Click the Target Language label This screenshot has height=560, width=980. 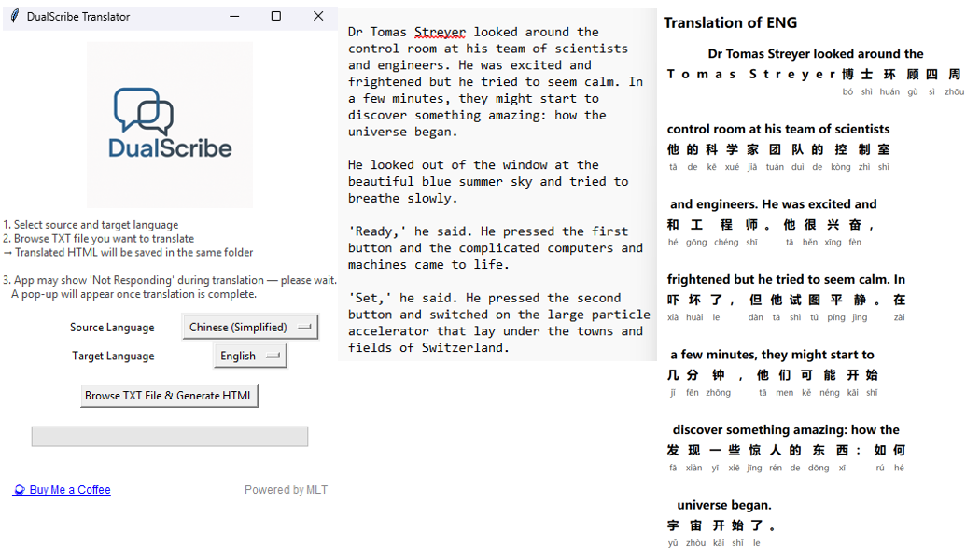pos(113,357)
